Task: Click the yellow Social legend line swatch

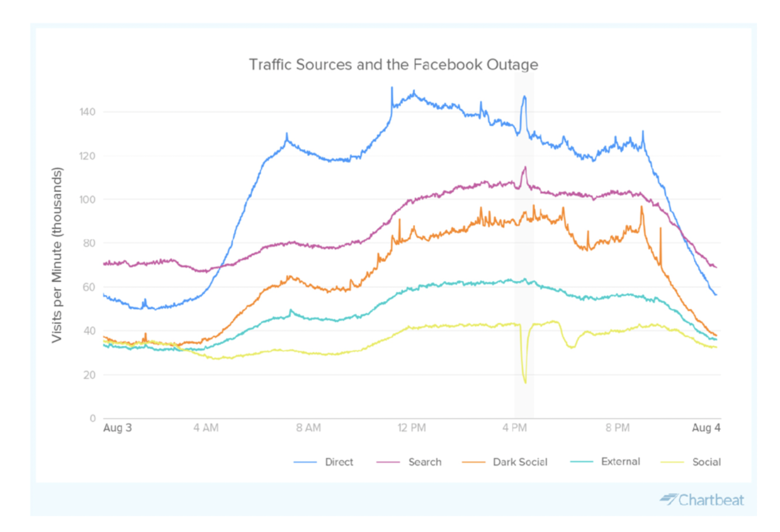Action: pos(672,462)
